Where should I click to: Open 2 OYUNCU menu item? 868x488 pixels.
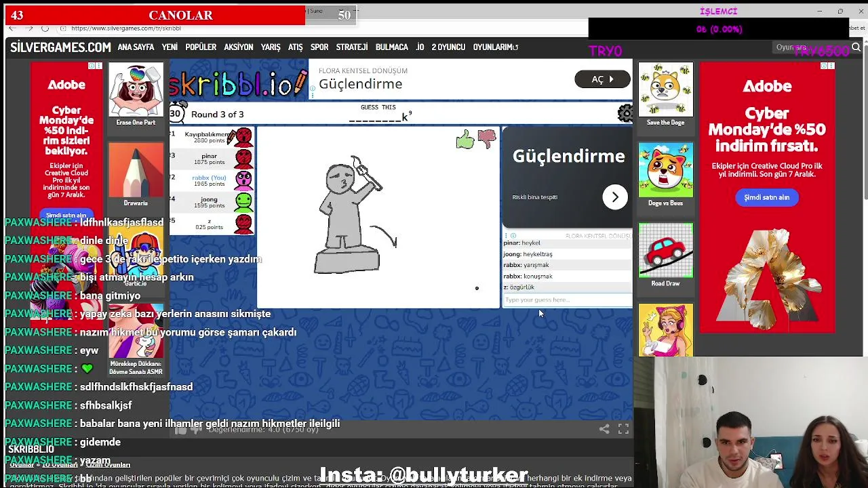[x=448, y=47]
